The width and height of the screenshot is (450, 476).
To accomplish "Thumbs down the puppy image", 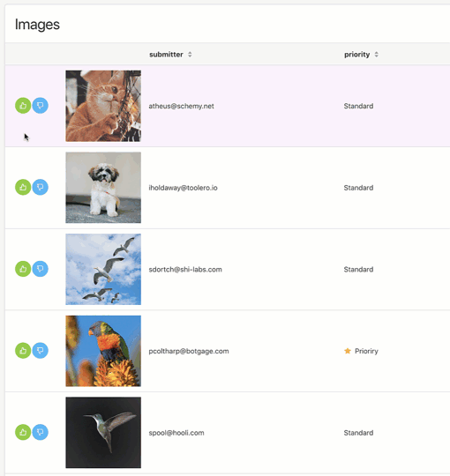I will point(40,187).
